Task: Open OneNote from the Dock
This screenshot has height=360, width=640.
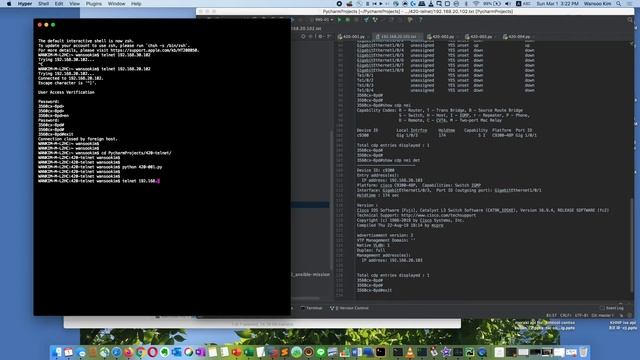Action: tap(200, 352)
